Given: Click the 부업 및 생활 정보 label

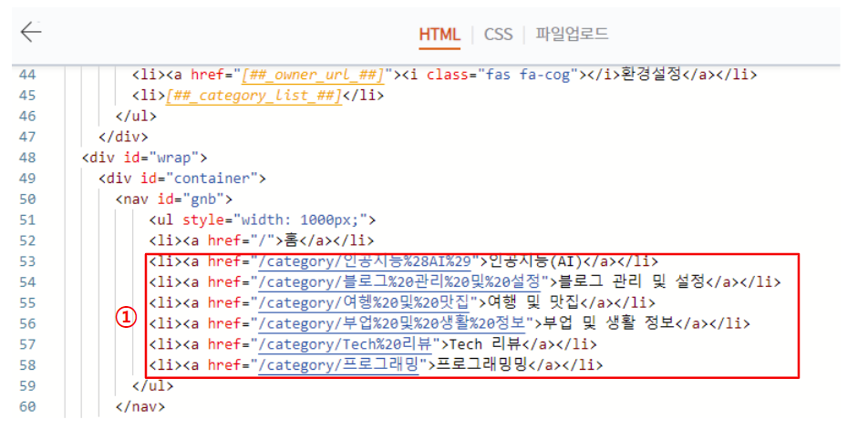Looking at the screenshot, I should tap(607, 323).
